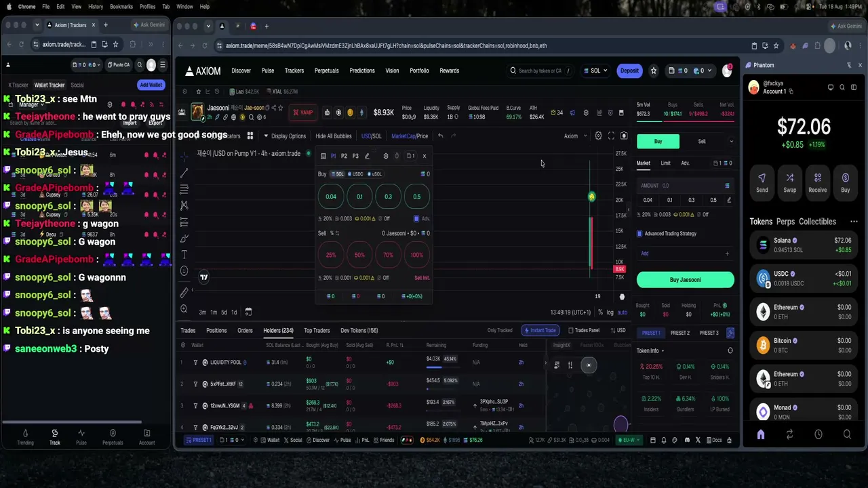Select the ruler measure tool
This screenshot has height=488, width=868.
(184, 293)
